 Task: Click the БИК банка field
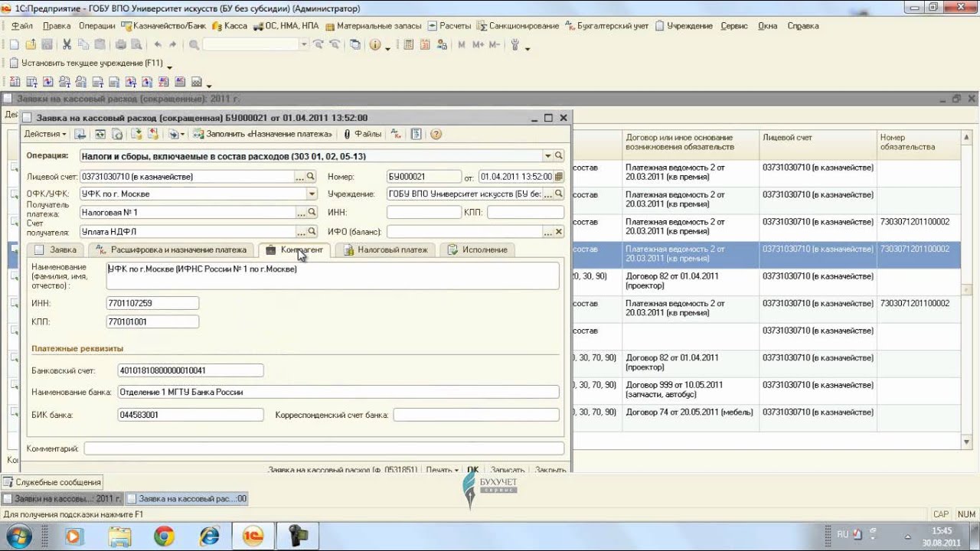190,415
